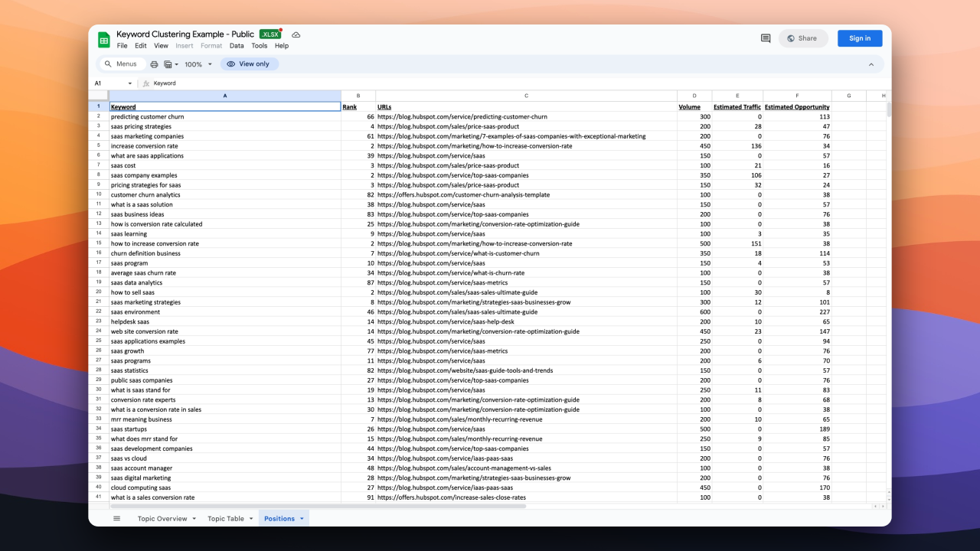Click the print icon in toolbar
The height and width of the screenshot is (551, 980).
coord(154,64)
